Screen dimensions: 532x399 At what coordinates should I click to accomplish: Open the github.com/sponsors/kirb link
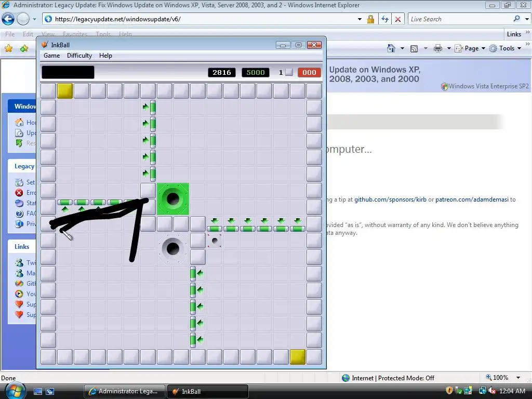(390, 199)
